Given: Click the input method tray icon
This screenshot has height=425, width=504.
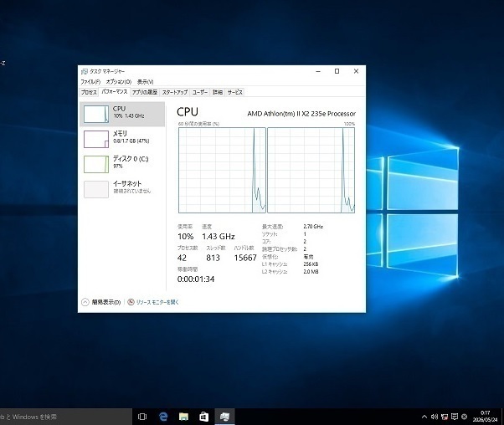Looking at the screenshot, I should click(464, 417).
